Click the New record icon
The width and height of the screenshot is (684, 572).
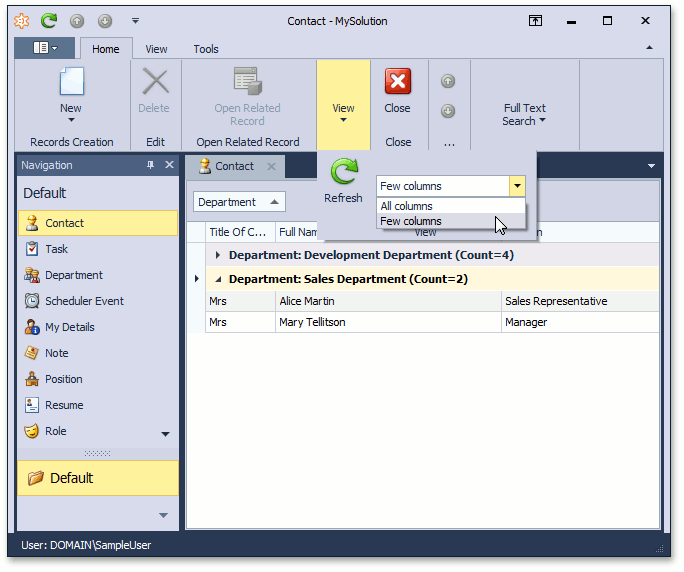pos(72,81)
